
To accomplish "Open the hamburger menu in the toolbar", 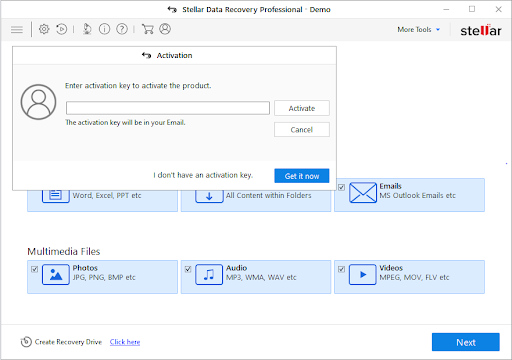I will point(17,30).
